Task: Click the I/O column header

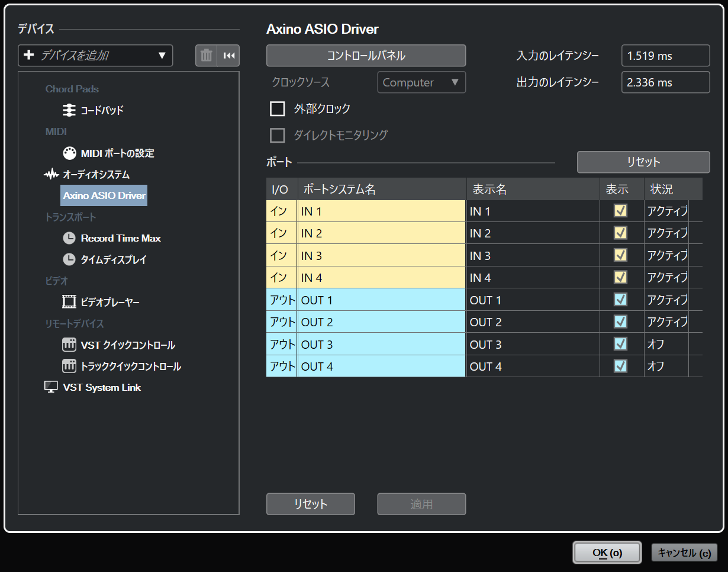Action: pyautogui.click(x=282, y=189)
